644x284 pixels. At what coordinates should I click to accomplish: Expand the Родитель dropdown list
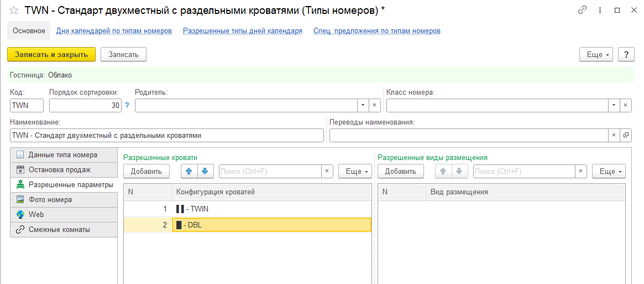click(363, 105)
